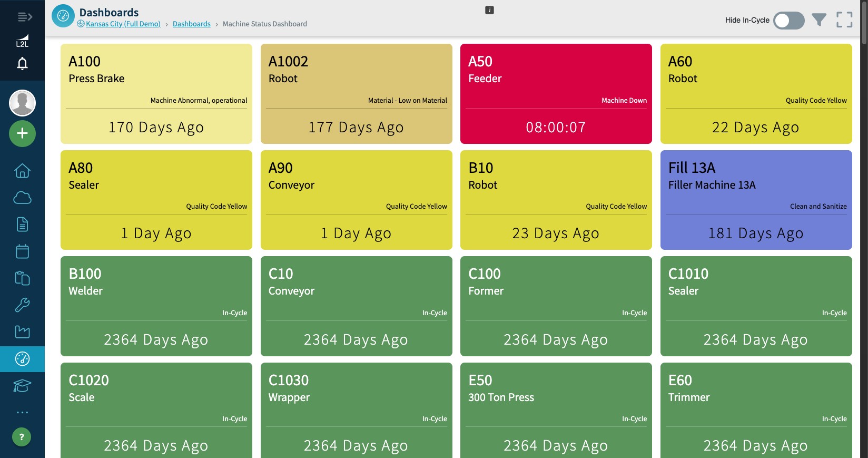Image resolution: width=868 pixels, height=458 pixels.
Task: Go to the Dashboards breadcrumb link
Action: (192, 24)
